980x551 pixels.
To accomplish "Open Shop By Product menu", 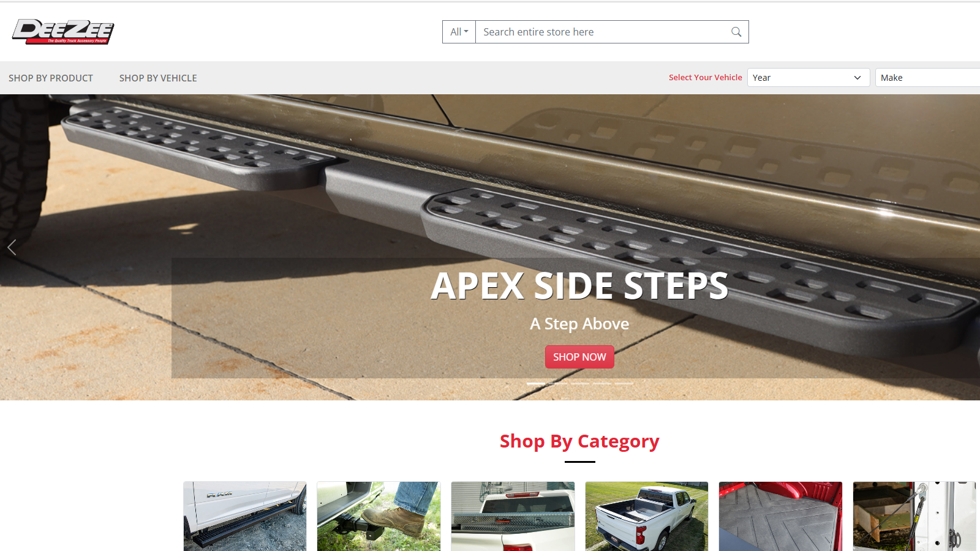I will tap(51, 78).
